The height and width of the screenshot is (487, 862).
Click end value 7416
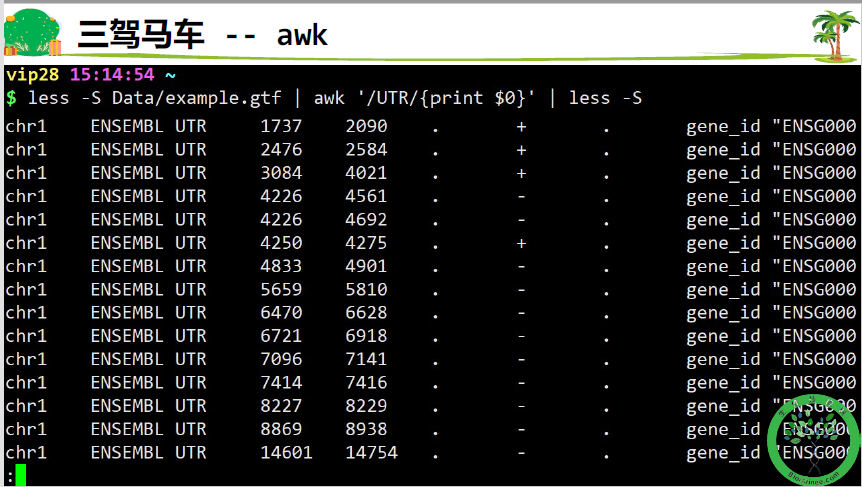[366, 382]
